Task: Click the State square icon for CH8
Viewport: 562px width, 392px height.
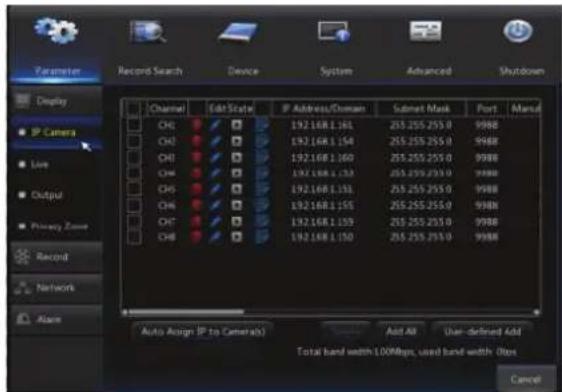Action: pyautogui.click(x=236, y=236)
